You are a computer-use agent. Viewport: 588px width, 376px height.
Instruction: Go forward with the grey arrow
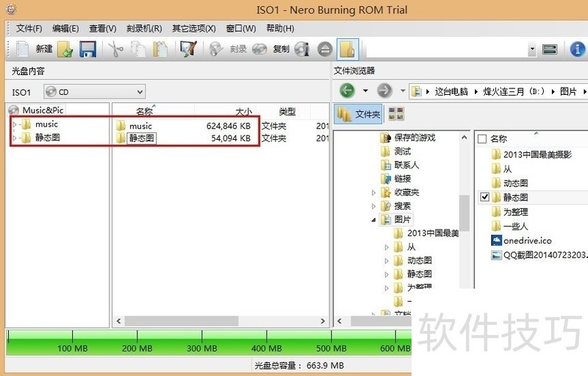point(384,91)
